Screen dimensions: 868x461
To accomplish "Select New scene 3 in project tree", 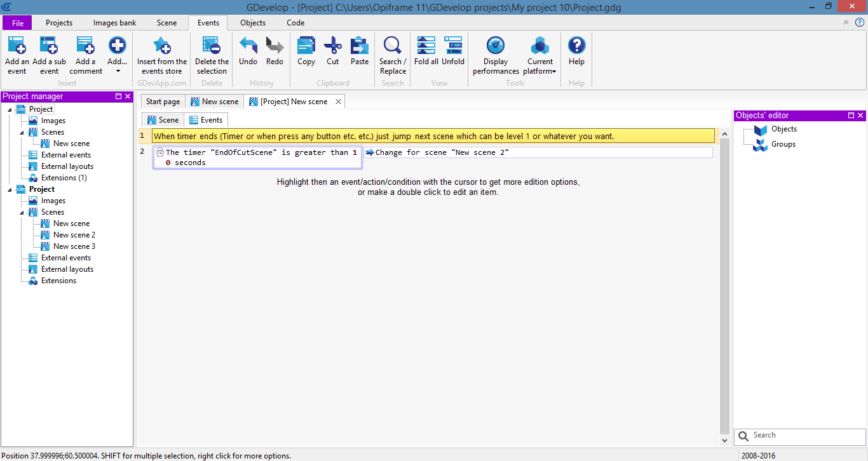I will (74, 246).
